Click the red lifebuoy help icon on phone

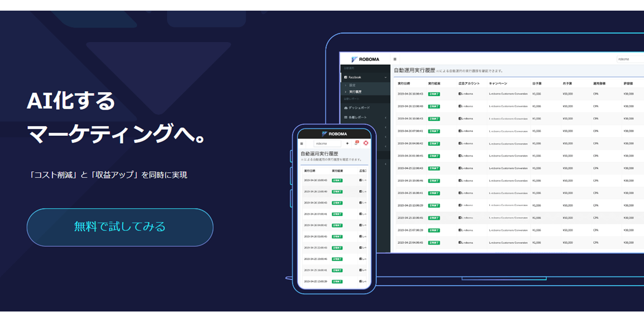click(x=366, y=143)
